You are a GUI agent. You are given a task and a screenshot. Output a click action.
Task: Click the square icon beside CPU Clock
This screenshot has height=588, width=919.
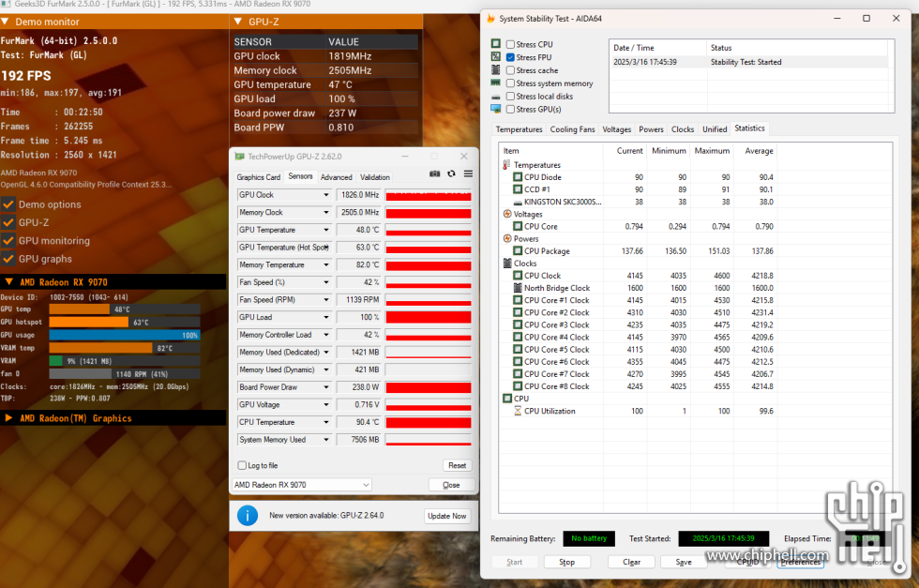click(x=518, y=276)
